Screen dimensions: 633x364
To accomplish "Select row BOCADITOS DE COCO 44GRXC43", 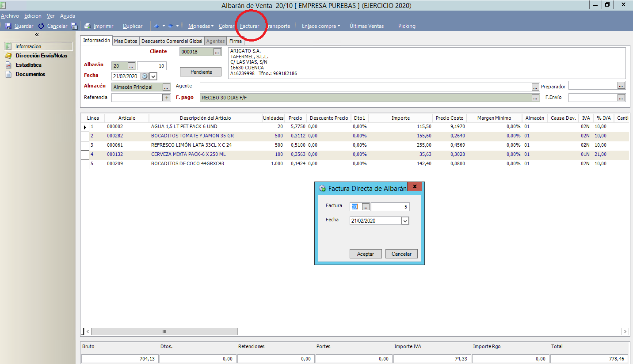I will point(355,163).
